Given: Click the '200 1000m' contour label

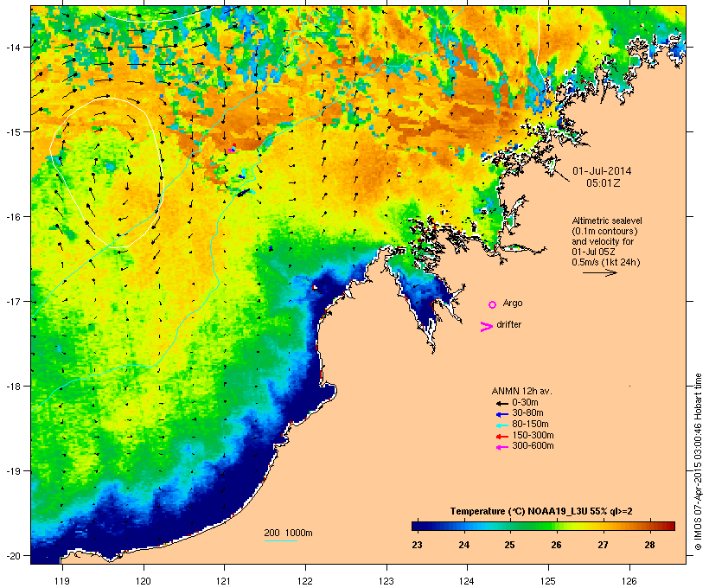Looking at the screenshot, I should [x=288, y=533].
